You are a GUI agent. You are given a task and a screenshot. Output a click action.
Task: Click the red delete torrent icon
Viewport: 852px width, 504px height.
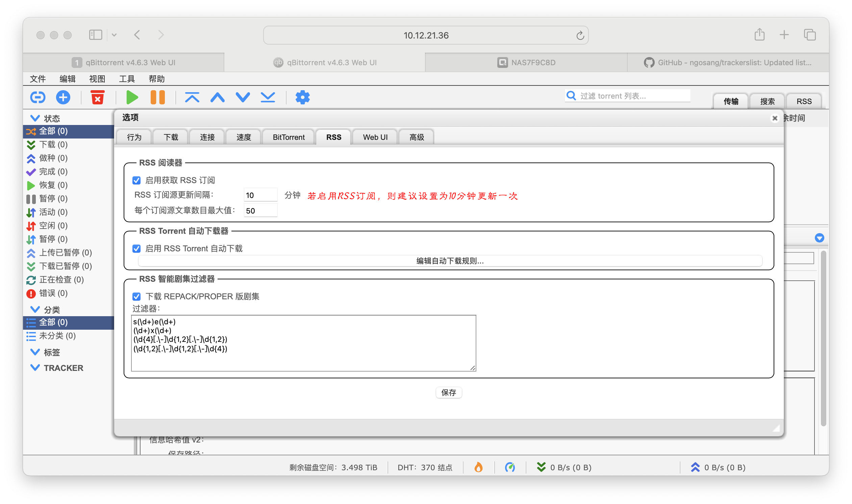pyautogui.click(x=97, y=98)
